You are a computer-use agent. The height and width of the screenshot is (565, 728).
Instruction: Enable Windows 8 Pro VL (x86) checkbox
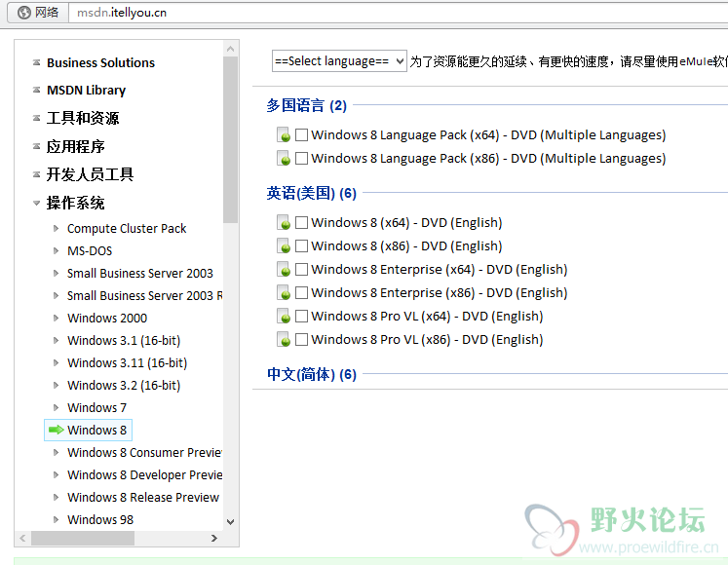[301, 339]
